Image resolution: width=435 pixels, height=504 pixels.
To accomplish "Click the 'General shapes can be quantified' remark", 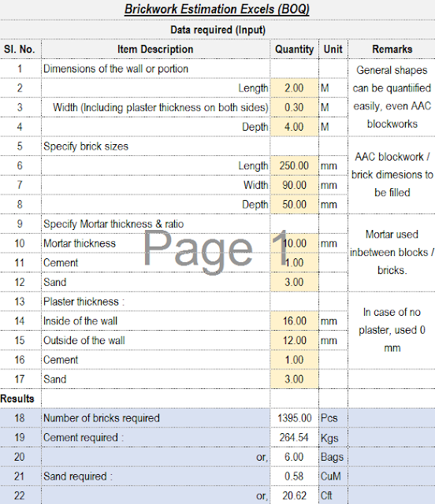I will (x=392, y=97).
